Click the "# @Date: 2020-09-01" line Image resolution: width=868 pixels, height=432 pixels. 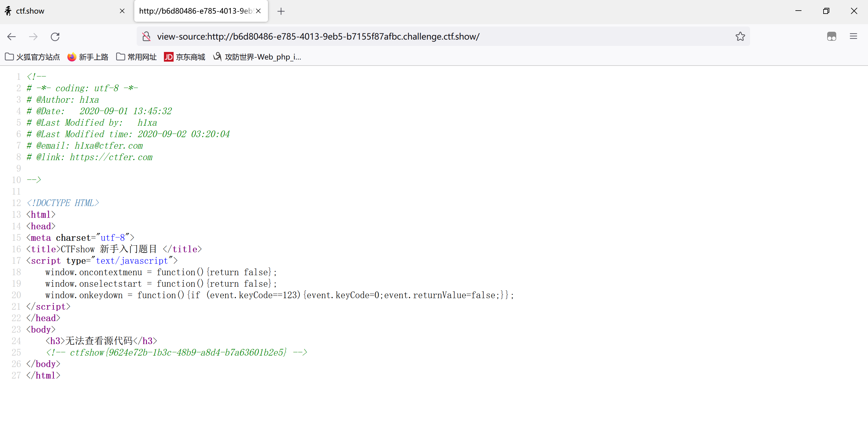(x=99, y=111)
